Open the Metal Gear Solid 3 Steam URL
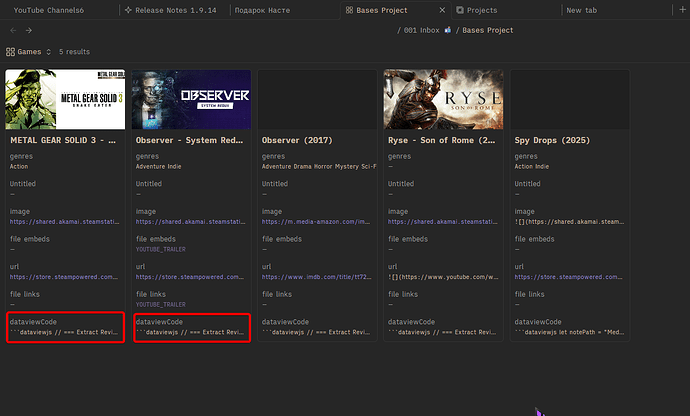 pos(64,275)
